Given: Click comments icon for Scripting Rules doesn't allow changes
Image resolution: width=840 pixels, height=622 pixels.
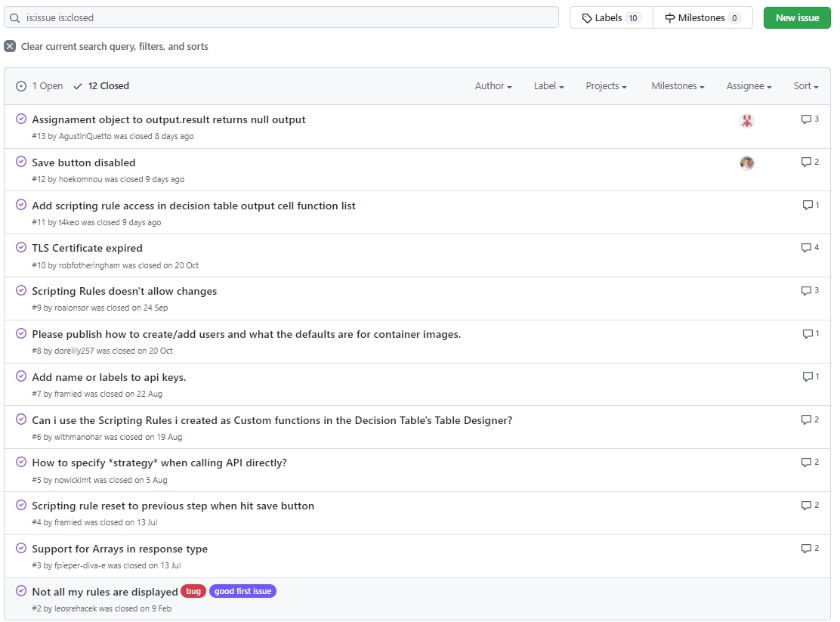Looking at the screenshot, I should click(x=806, y=291).
